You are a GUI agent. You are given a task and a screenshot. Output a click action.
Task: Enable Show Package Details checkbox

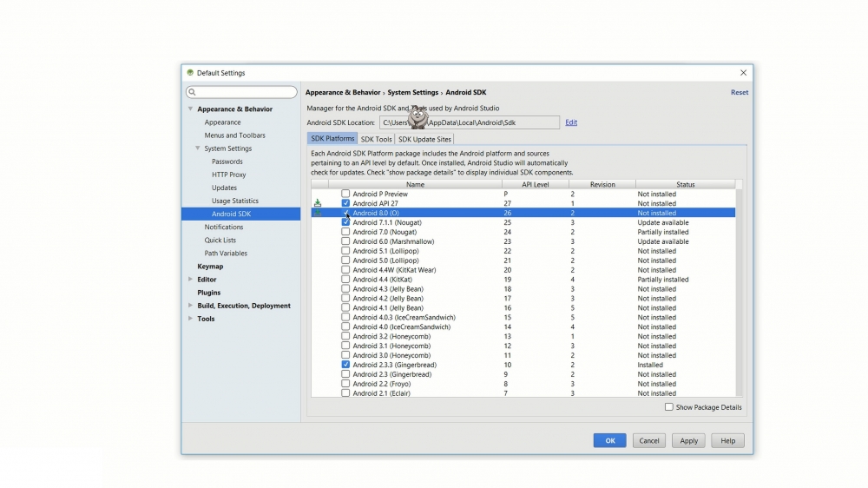point(668,407)
